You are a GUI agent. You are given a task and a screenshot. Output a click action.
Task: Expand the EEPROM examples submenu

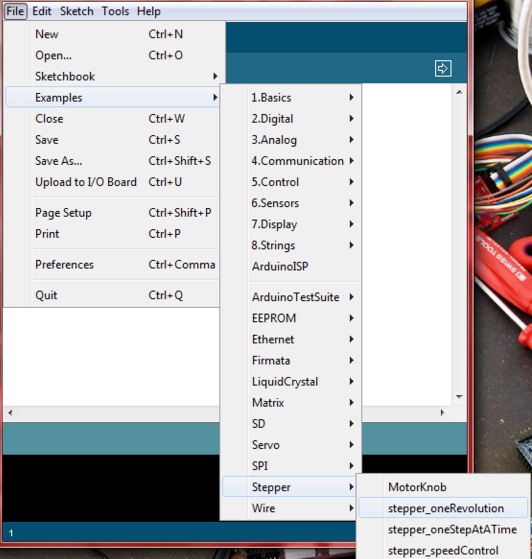pyautogui.click(x=291, y=318)
